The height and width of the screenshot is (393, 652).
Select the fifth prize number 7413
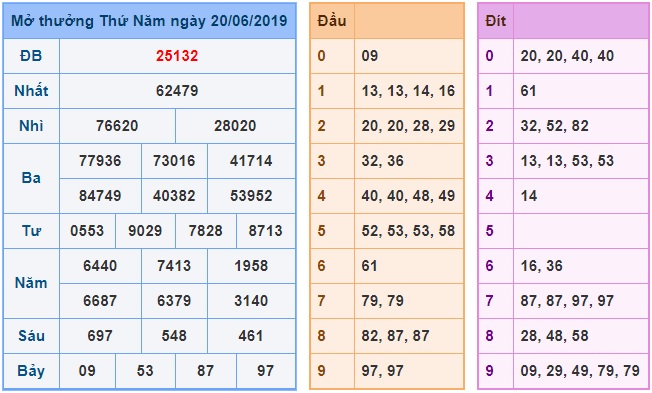(174, 265)
